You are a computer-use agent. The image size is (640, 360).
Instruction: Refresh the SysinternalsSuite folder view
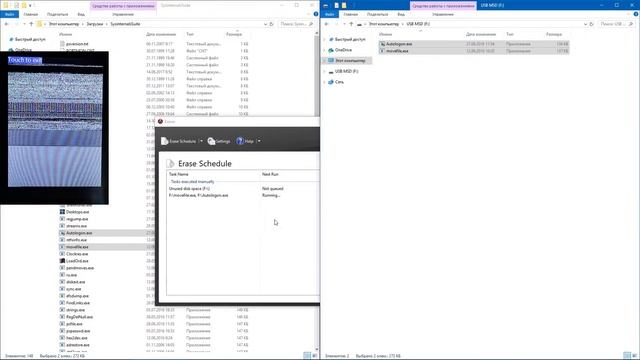(x=271, y=24)
